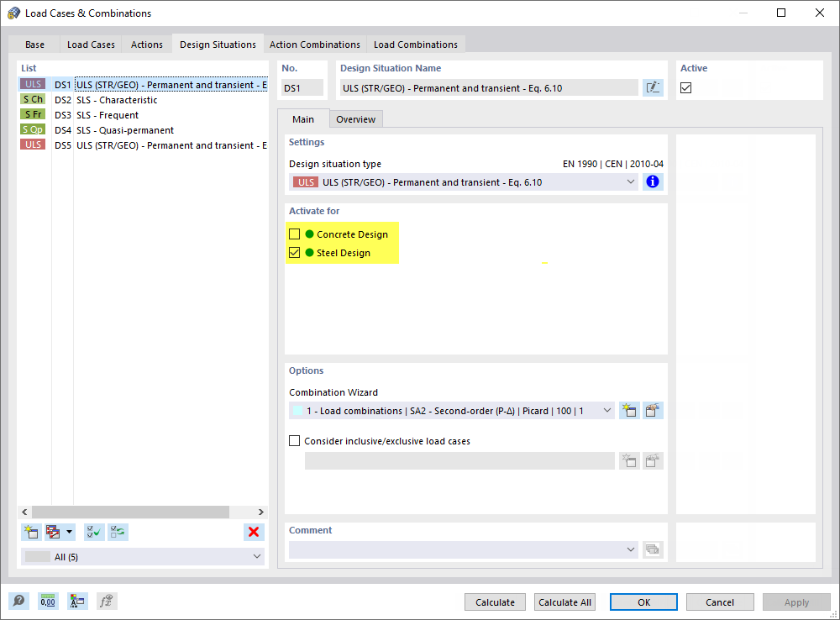Expand the design situation type dropdown

coord(631,182)
